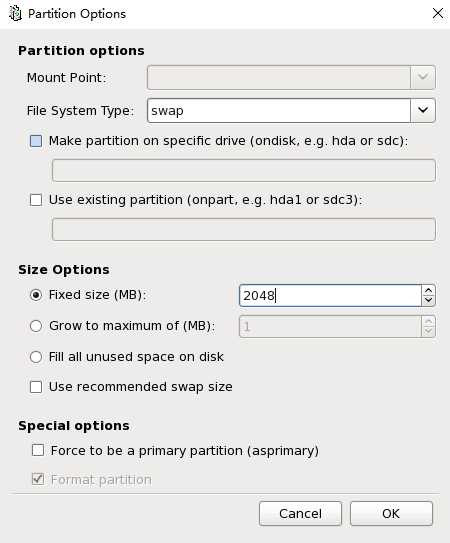Check Use existing partition (onpart) option
The height and width of the screenshot is (543, 450).
(x=36, y=200)
